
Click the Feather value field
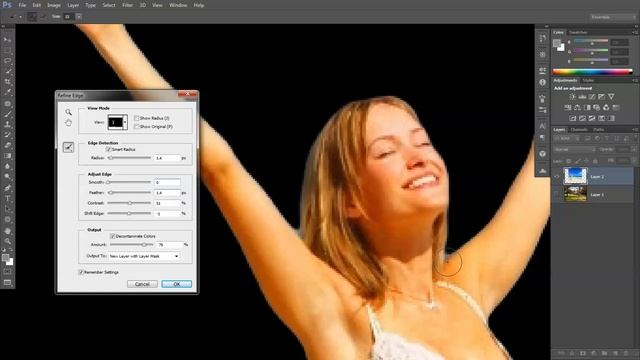167,193
